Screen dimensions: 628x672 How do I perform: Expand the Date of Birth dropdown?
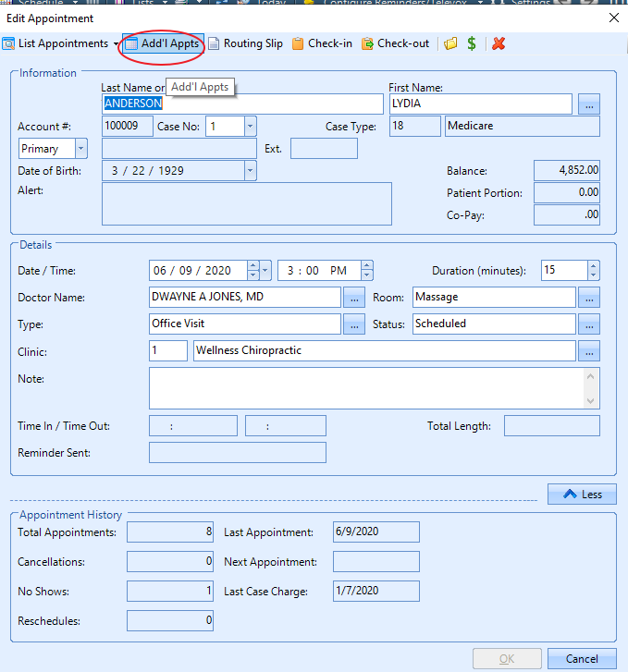(250, 171)
